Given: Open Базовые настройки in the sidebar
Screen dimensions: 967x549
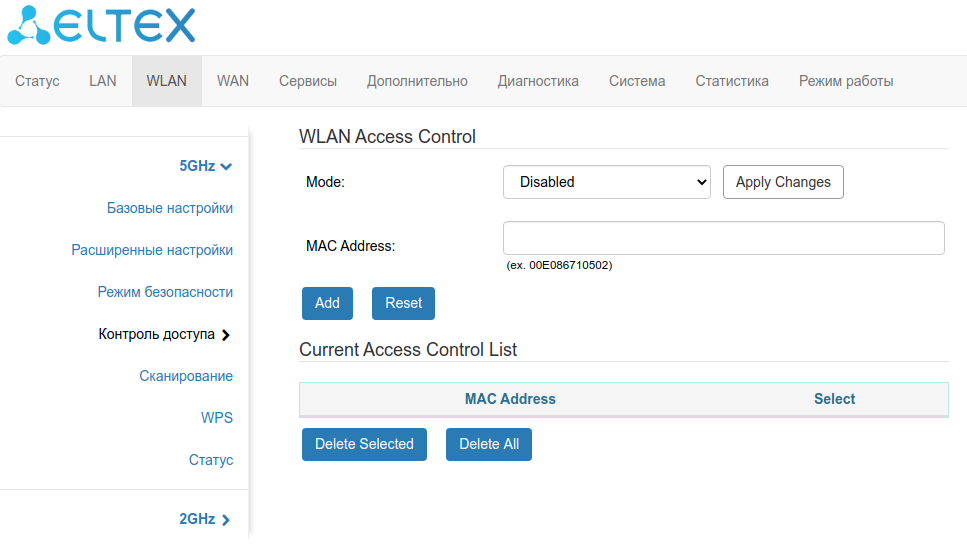Looking at the screenshot, I should tap(170, 208).
